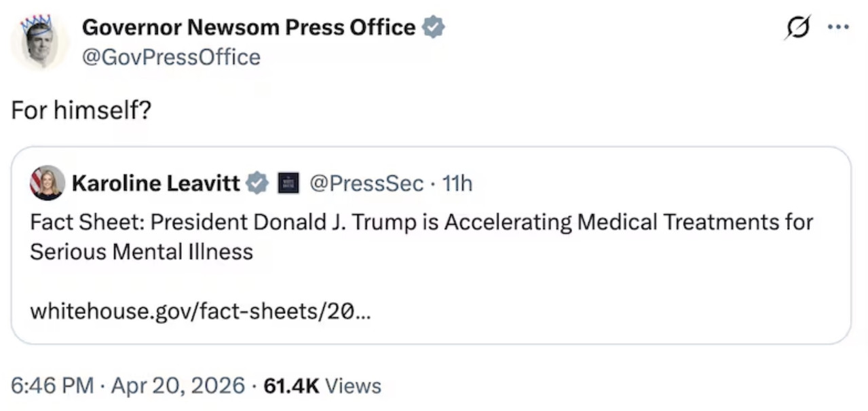Click 'Serious Mental Illness' line in quote
This screenshot has height=411, width=868.
(141, 252)
